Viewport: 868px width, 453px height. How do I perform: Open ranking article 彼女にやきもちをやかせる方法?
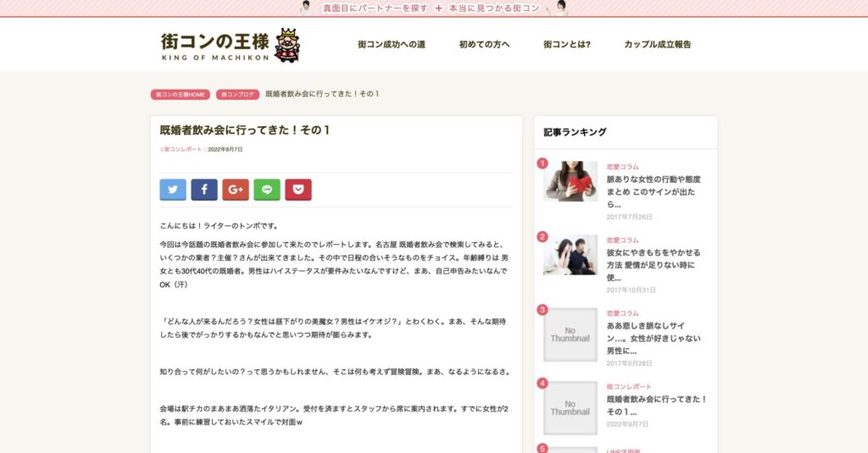point(654,265)
